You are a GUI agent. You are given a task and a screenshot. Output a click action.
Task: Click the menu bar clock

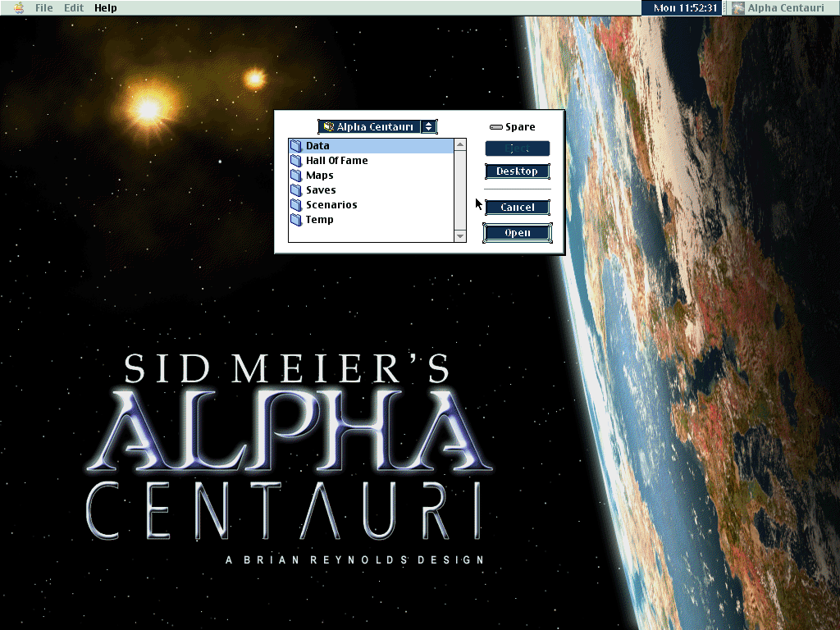tap(686, 8)
